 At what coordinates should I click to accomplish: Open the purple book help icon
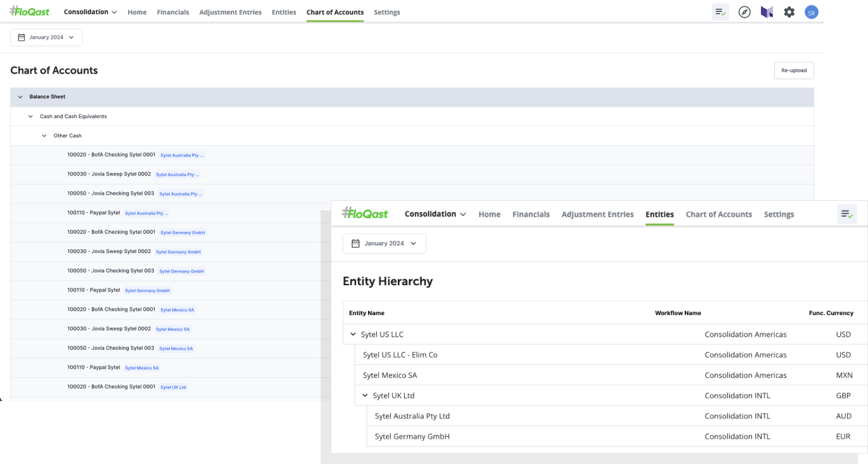tap(767, 12)
